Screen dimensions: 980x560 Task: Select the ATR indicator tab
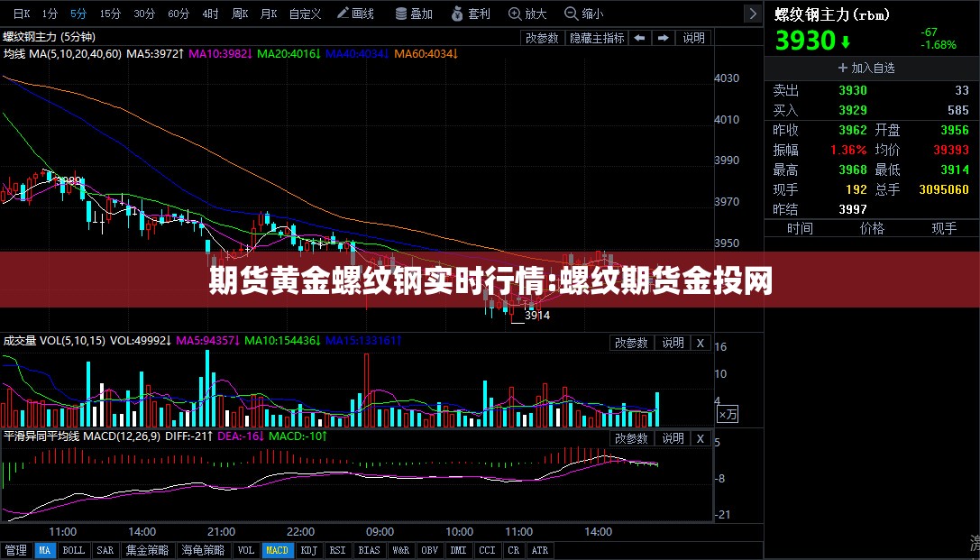pyautogui.click(x=539, y=550)
